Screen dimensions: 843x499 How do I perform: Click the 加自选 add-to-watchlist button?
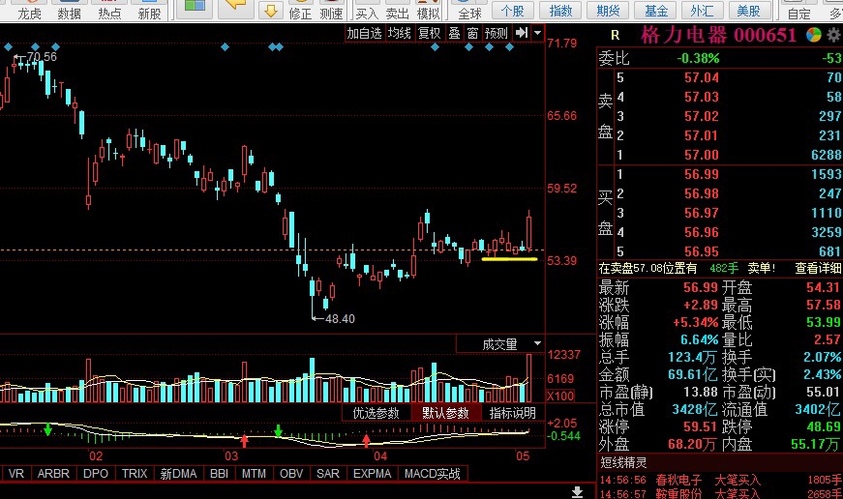pyautogui.click(x=364, y=33)
